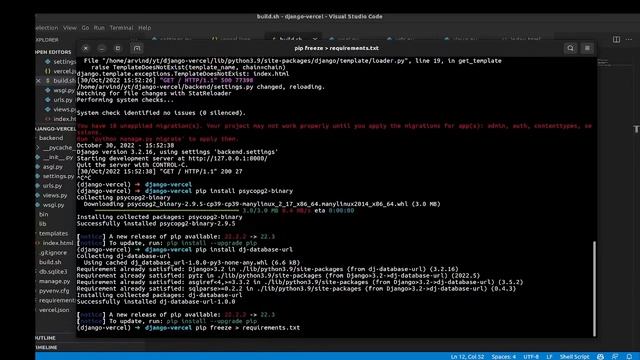This screenshot has height=360, width=640.
Task: Open the Selection menu in VS Code
Action: click(x=47, y=28)
